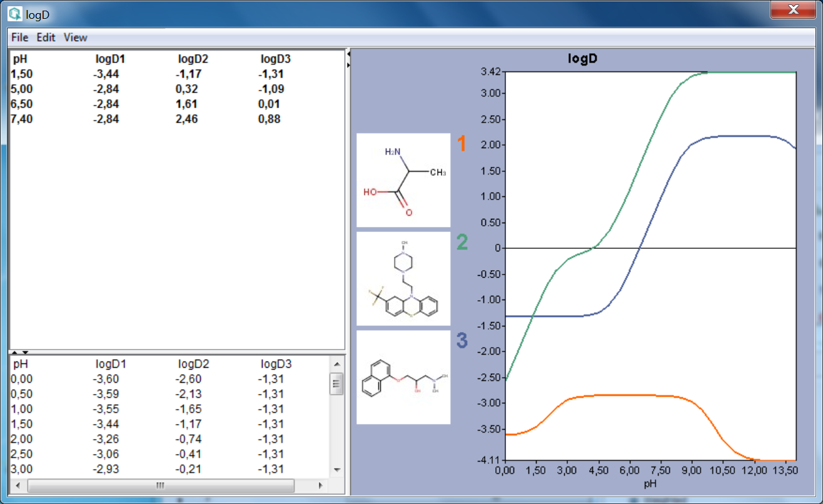Screen dimensions: 823x504
Task: Click the scroll up arrow in lower table
Action: pos(336,364)
